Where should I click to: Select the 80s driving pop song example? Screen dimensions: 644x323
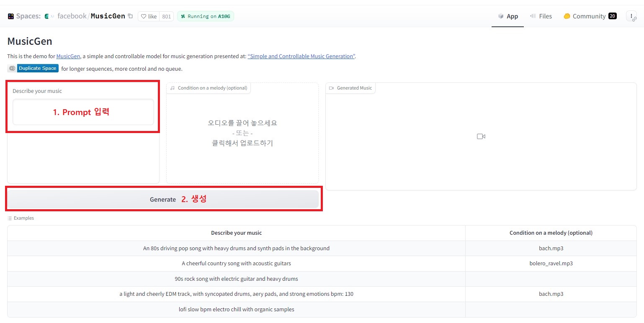(236, 248)
